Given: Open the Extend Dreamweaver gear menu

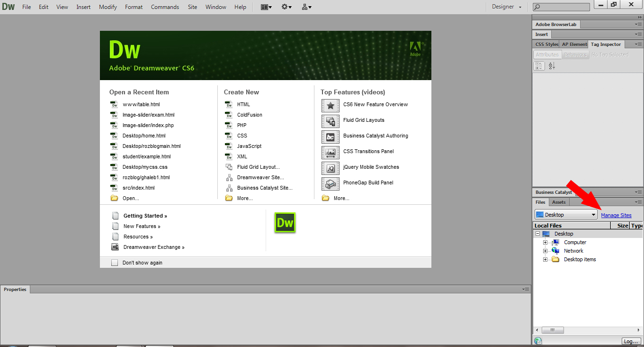Looking at the screenshot, I should [x=286, y=7].
